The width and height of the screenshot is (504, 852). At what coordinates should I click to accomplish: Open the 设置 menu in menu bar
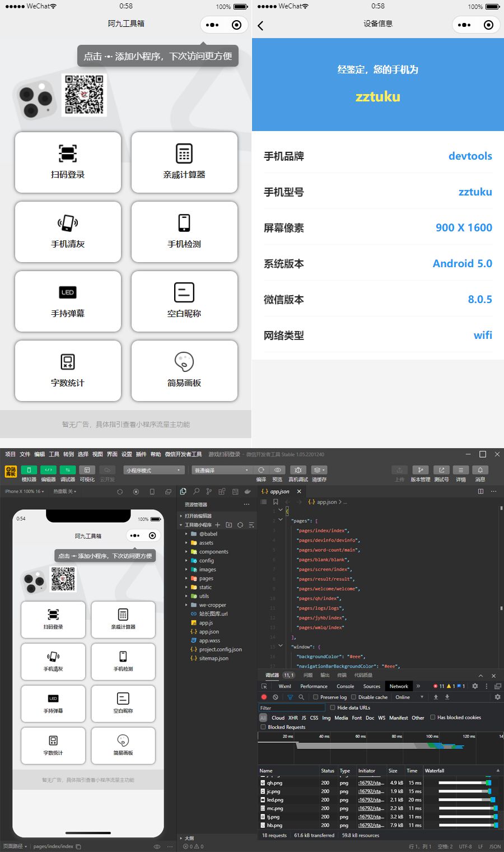(127, 454)
